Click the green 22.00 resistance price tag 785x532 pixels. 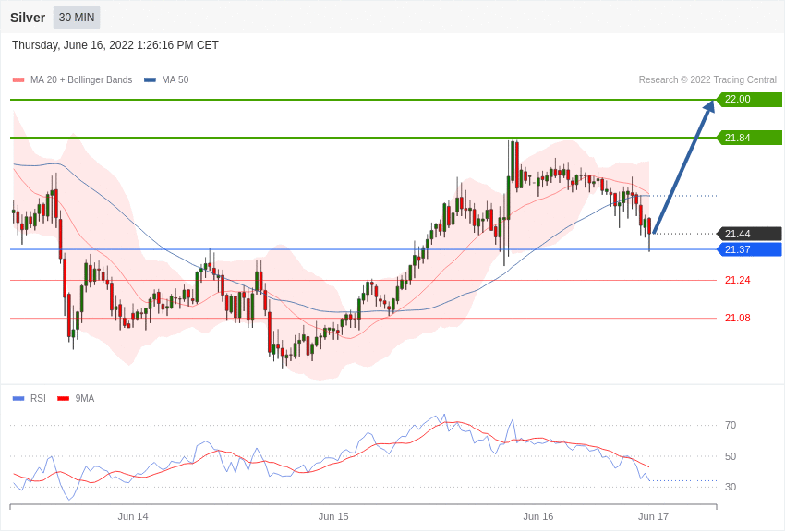[749, 99]
